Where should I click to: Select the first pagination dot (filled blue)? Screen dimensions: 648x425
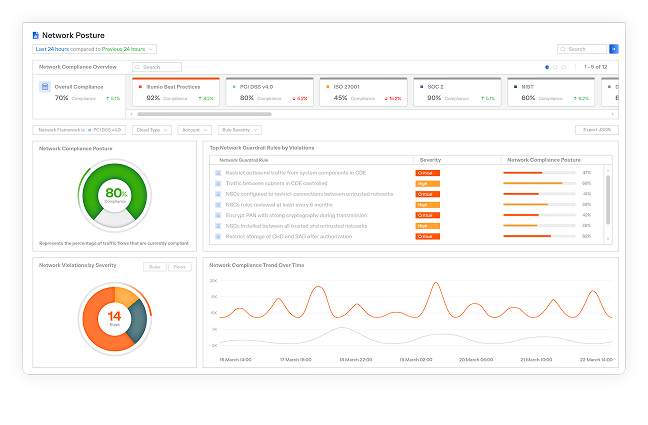click(x=547, y=67)
